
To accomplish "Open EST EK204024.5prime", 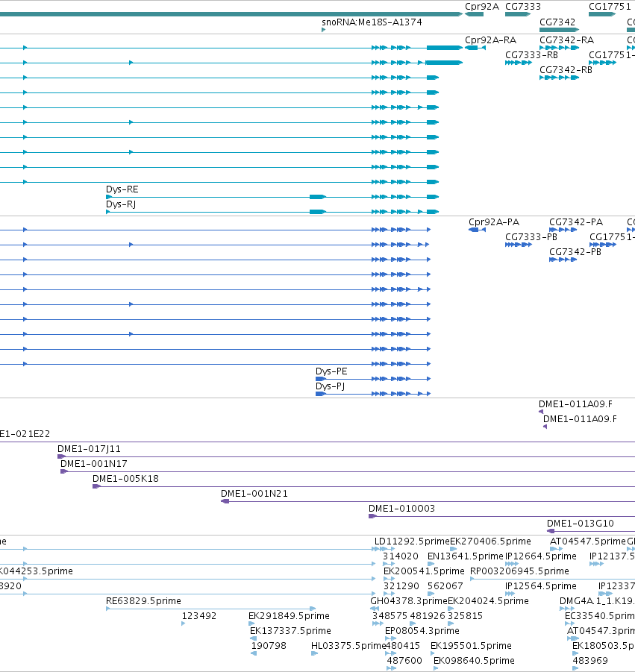I will (x=488, y=601).
